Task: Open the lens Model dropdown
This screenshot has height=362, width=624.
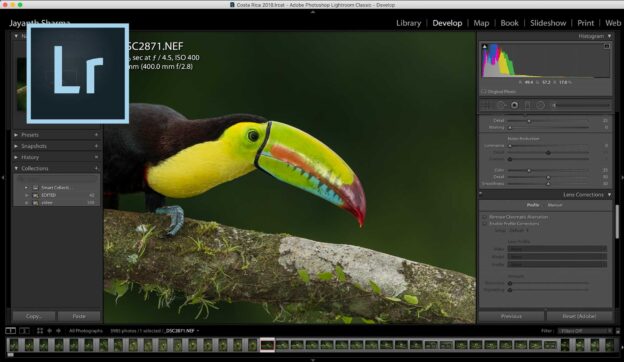Action: (x=557, y=257)
